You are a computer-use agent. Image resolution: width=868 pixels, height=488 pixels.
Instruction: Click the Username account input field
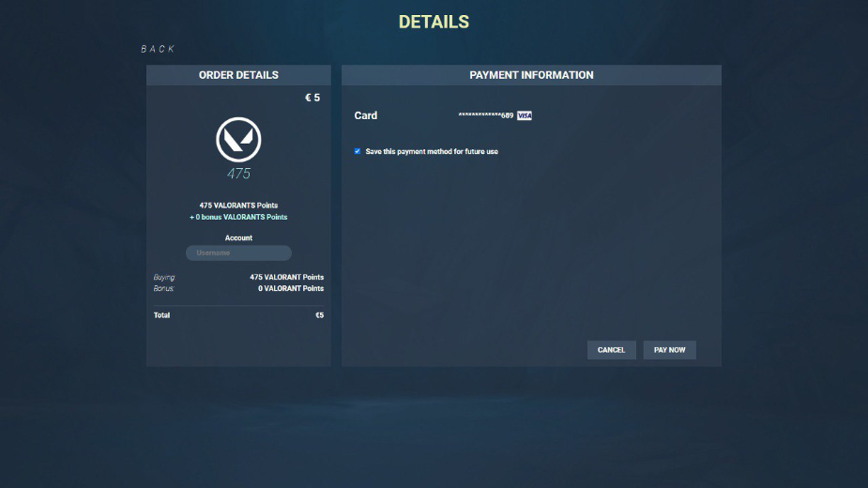(238, 253)
